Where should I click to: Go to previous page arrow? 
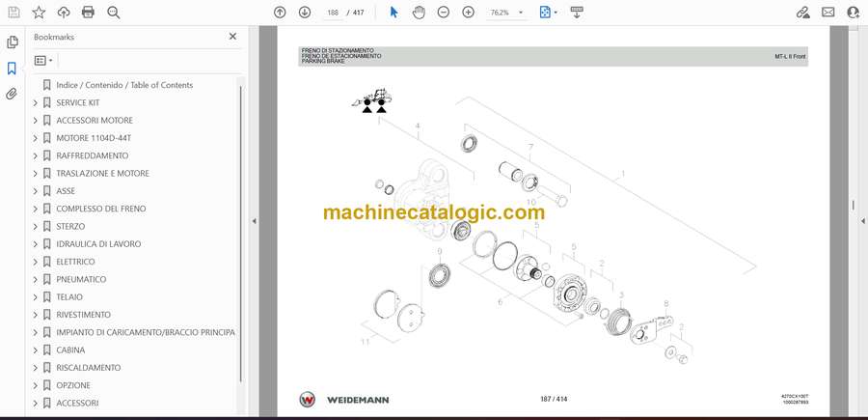click(x=280, y=13)
